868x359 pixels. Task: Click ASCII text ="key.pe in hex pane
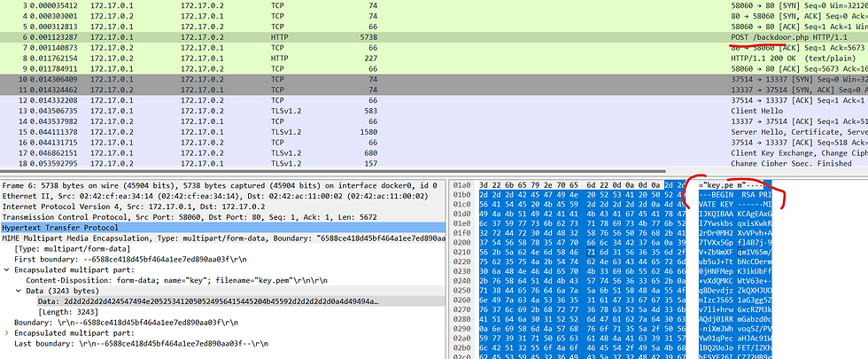tap(717, 185)
